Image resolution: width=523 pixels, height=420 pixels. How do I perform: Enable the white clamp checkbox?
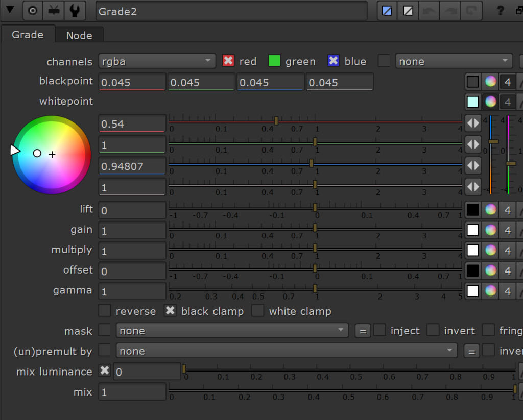(x=258, y=311)
